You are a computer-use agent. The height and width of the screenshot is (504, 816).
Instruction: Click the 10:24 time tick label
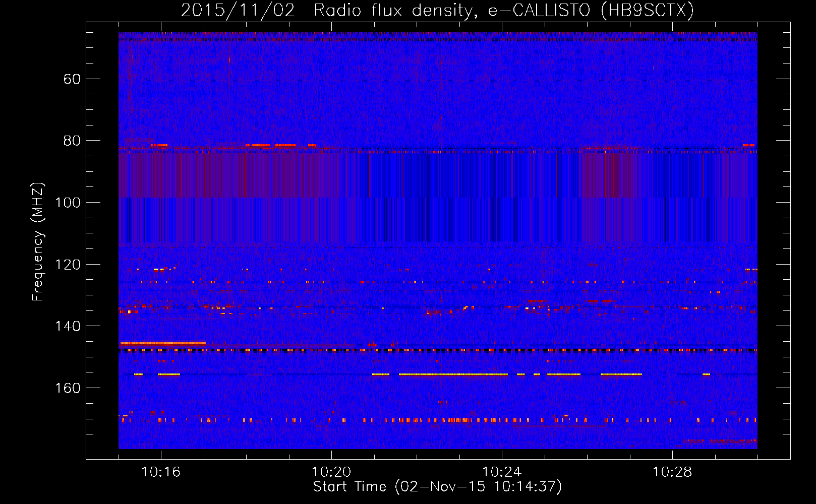(502, 472)
